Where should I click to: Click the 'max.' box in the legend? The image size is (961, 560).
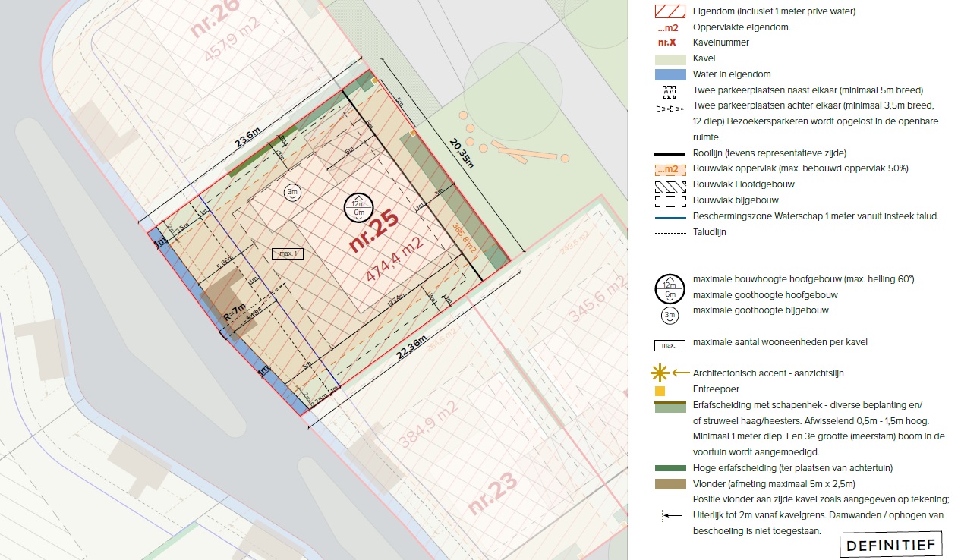[x=669, y=344]
